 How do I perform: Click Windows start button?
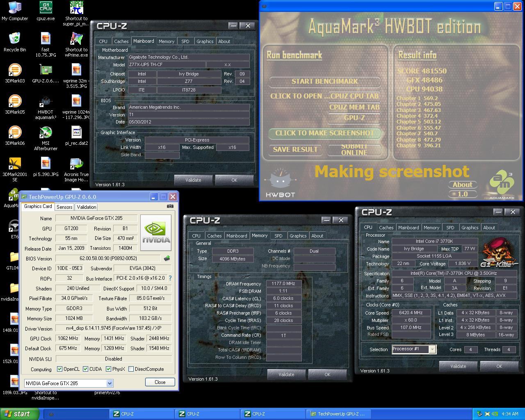(20, 414)
